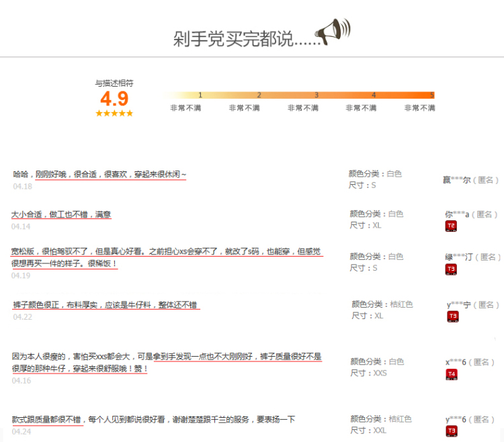
Task: Click the five orange stars under 4.9
Action: click(x=114, y=114)
